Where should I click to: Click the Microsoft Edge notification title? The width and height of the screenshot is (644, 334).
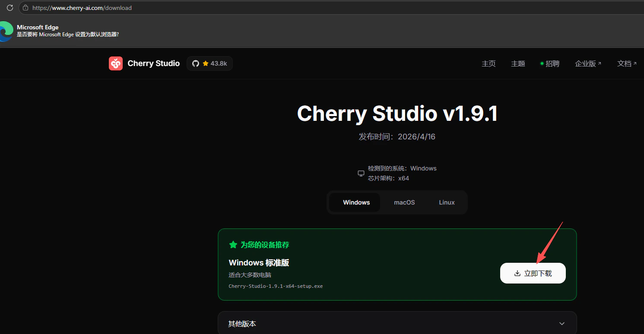tap(38, 27)
